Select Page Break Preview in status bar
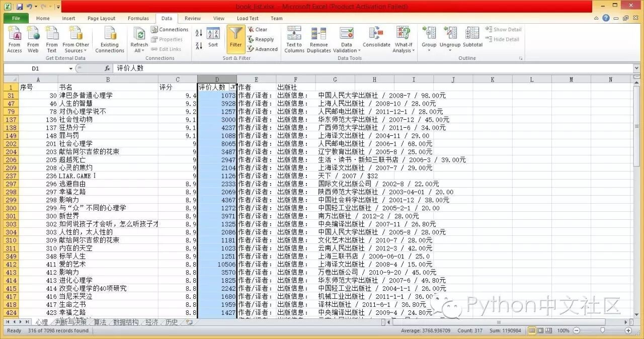Viewport: 644px width, 339px height. pyautogui.click(x=549, y=330)
